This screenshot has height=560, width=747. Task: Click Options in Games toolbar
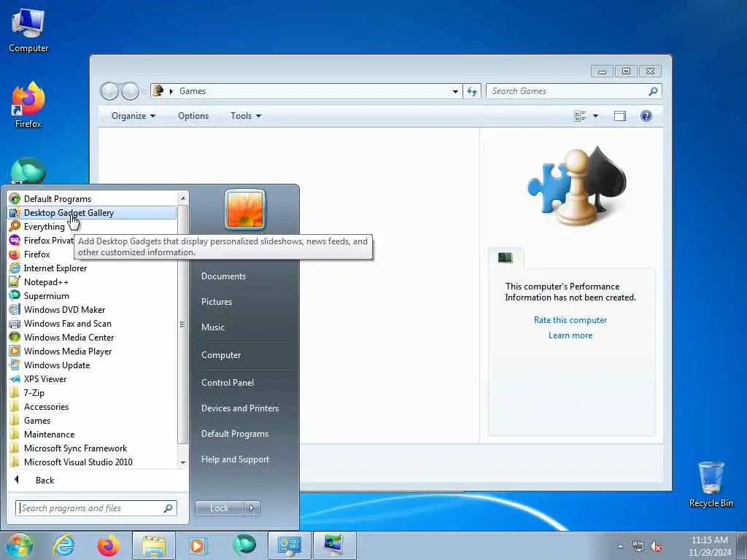coord(193,116)
